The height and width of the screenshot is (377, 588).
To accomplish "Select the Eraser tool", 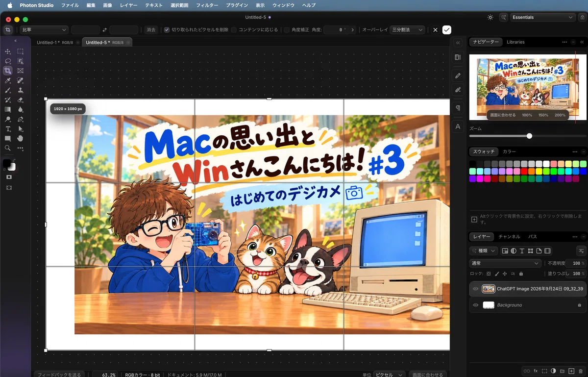I will pos(20,100).
